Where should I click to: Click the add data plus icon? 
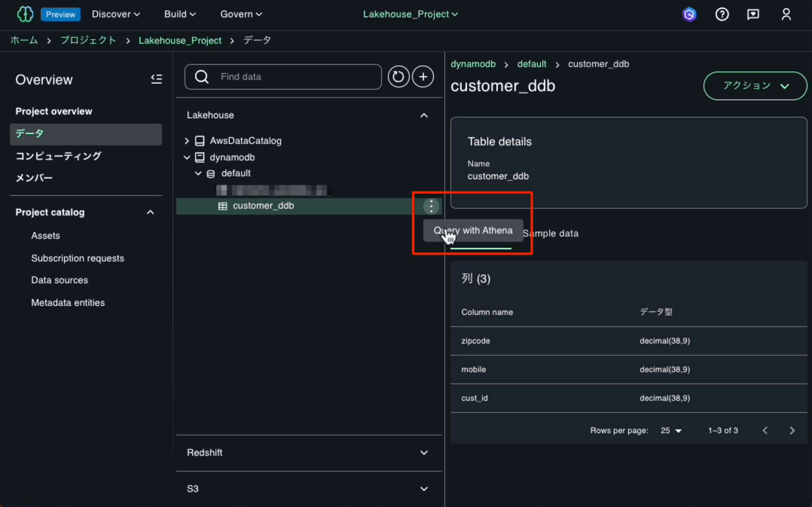point(423,77)
